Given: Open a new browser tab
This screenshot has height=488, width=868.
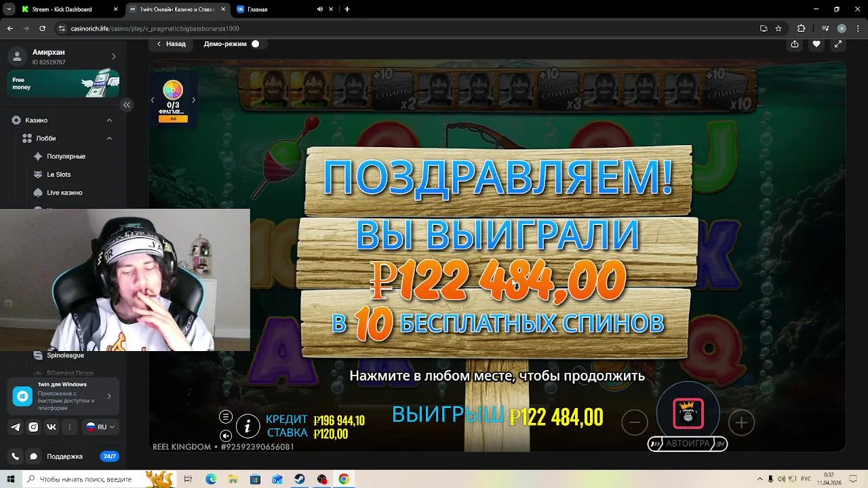Looking at the screenshot, I should tap(347, 9).
